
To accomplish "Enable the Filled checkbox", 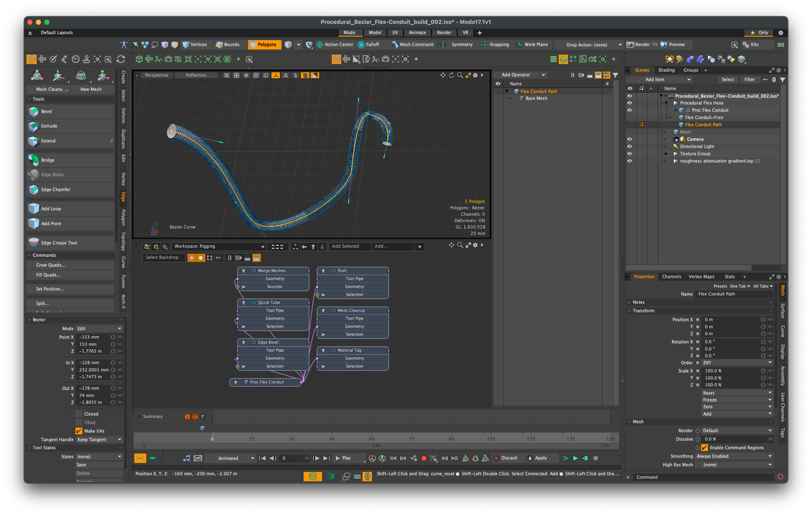I will 79,422.
